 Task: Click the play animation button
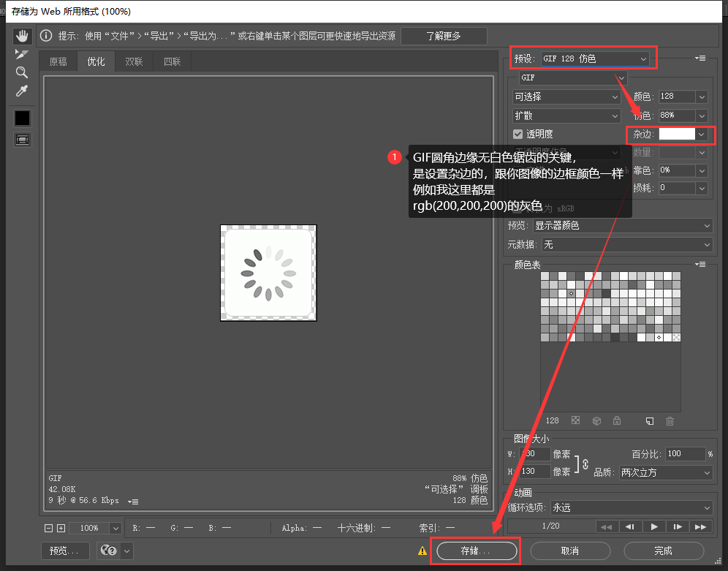point(654,526)
